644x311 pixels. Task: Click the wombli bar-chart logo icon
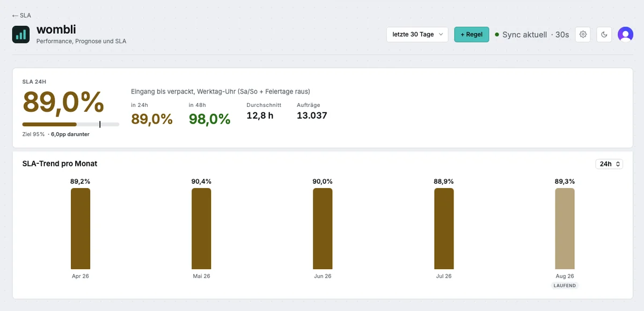pos(21,34)
